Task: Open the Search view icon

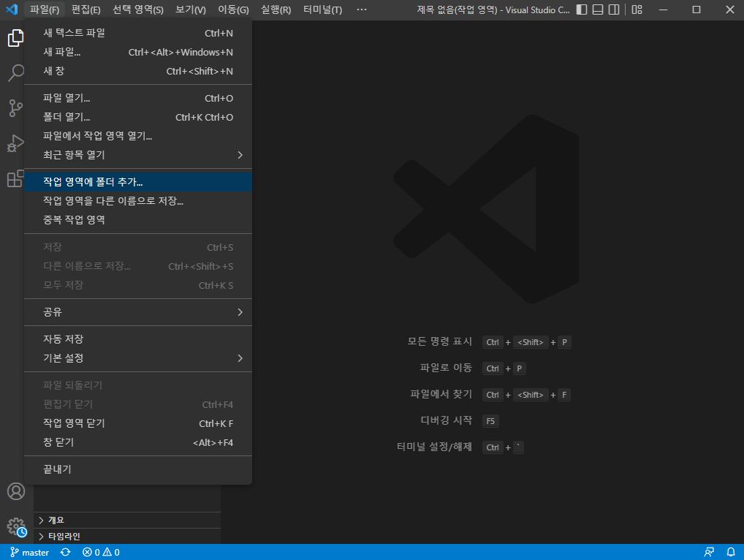Action: (x=15, y=73)
